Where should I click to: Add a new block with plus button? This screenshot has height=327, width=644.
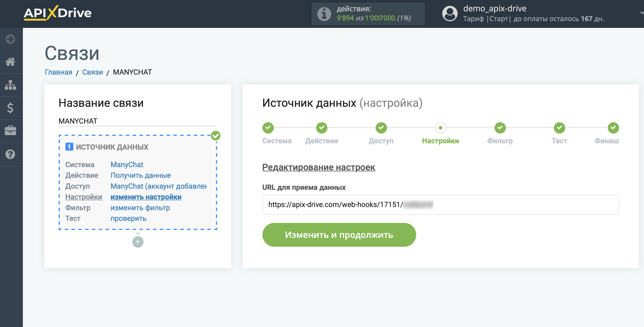coord(138,242)
